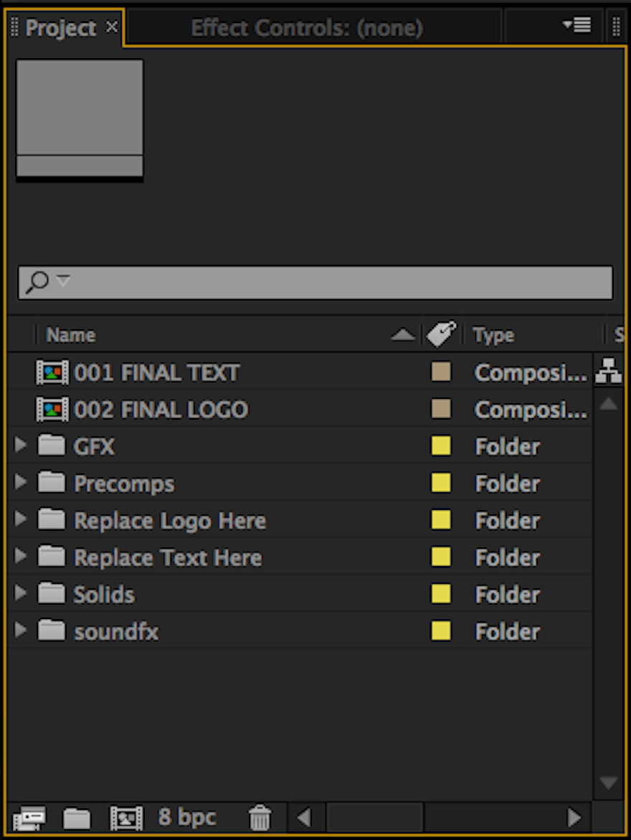631x840 pixels.
Task: Sort items by Name column header
Action: (x=71, y=335)
